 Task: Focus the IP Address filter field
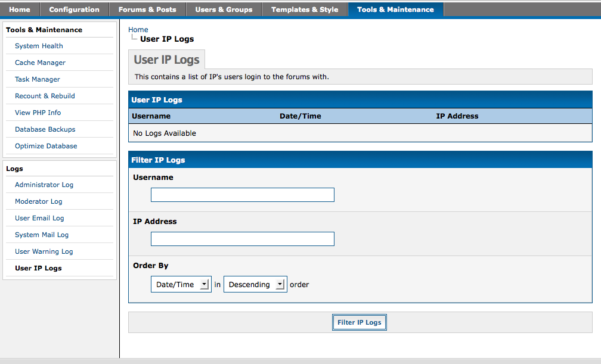(x=242, y=239)
